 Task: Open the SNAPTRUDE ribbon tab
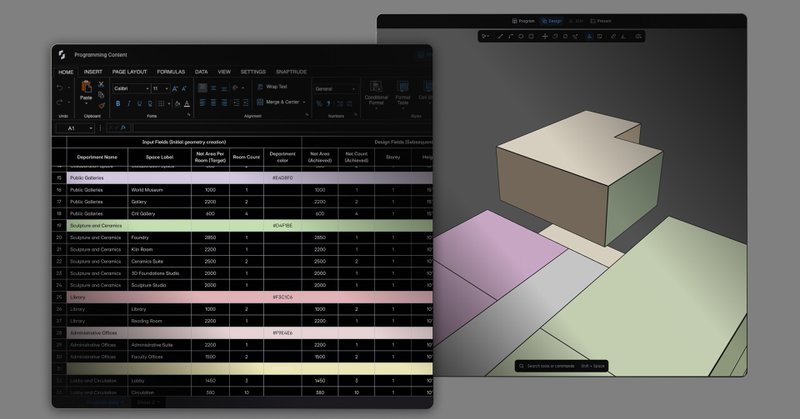click(x=291, y=72)
